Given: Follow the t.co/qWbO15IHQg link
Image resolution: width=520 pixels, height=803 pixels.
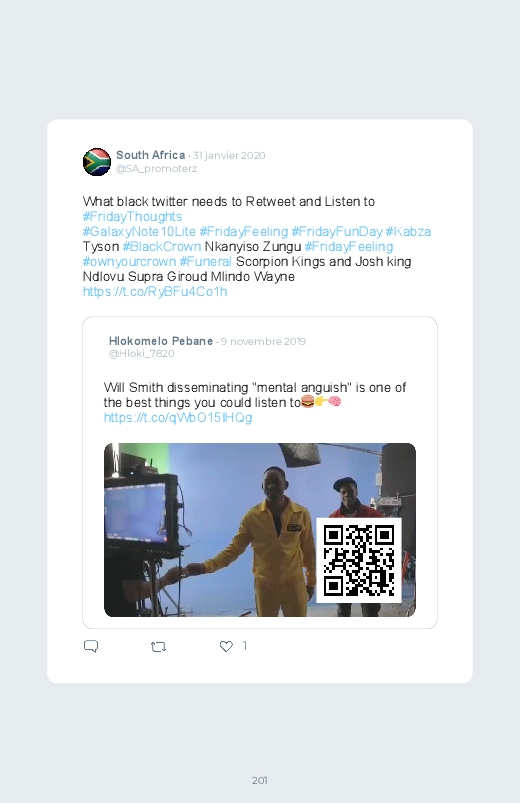Looking at the screenshot, I should [178, 418].
